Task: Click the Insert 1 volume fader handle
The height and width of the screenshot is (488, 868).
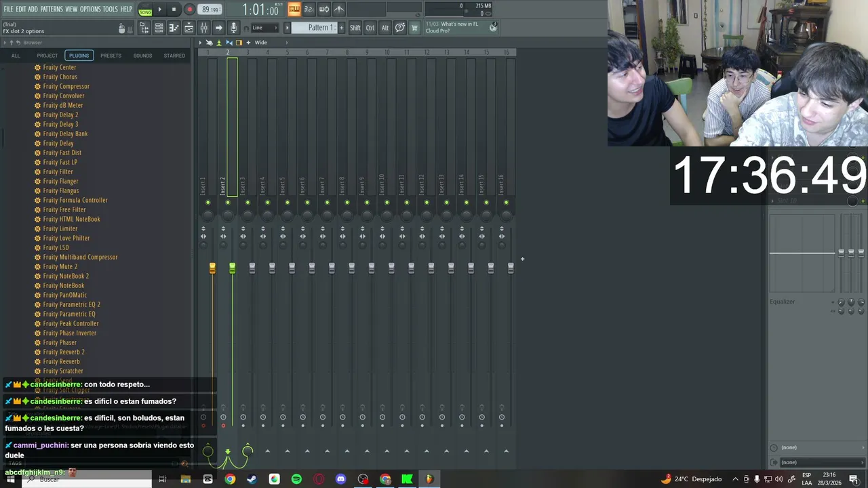Action: click(212, 268)
